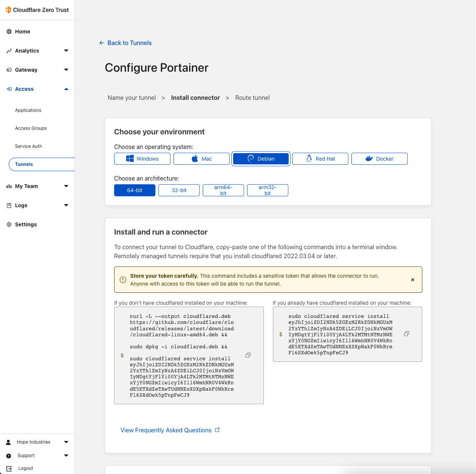The width and height of the screenshot is (476, 474).
Task: Select Docker as the operating system
Action: click(x=379, y=159)
